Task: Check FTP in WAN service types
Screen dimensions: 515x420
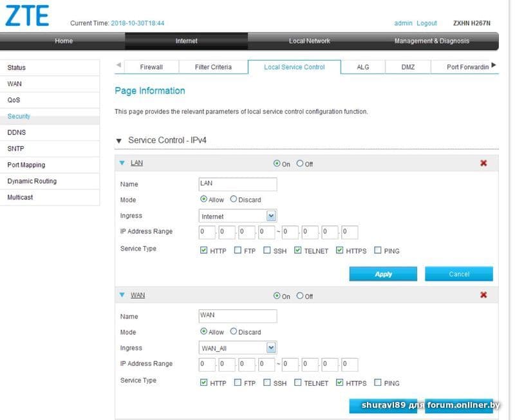Action: [238, 383]
